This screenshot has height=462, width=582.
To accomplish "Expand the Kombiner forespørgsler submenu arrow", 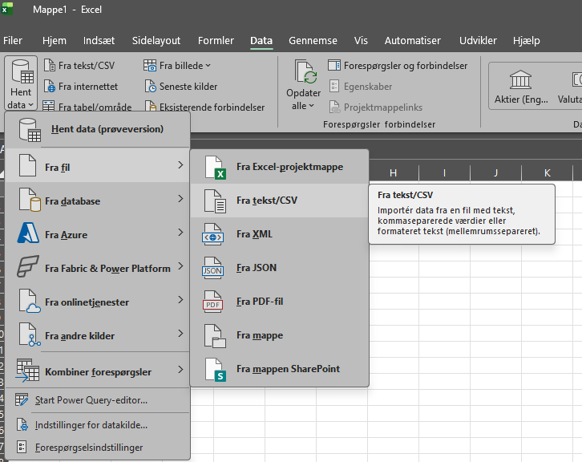I will (180, 369).
